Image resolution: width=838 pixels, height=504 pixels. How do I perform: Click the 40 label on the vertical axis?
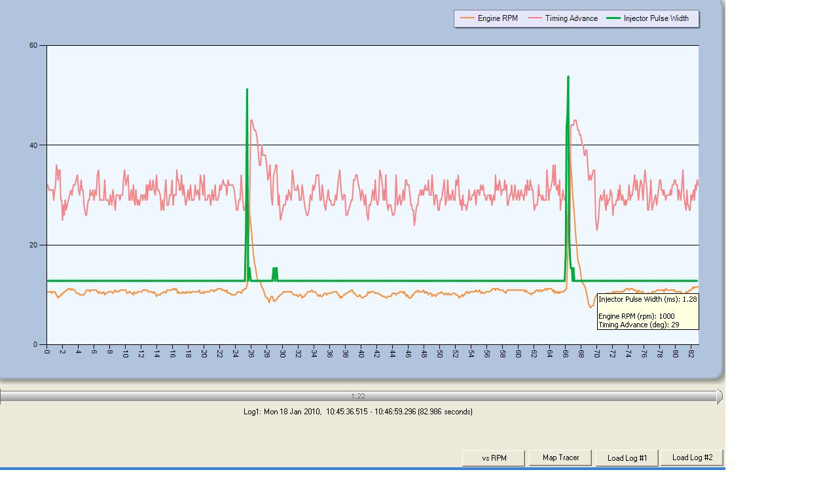pos(33,145)
